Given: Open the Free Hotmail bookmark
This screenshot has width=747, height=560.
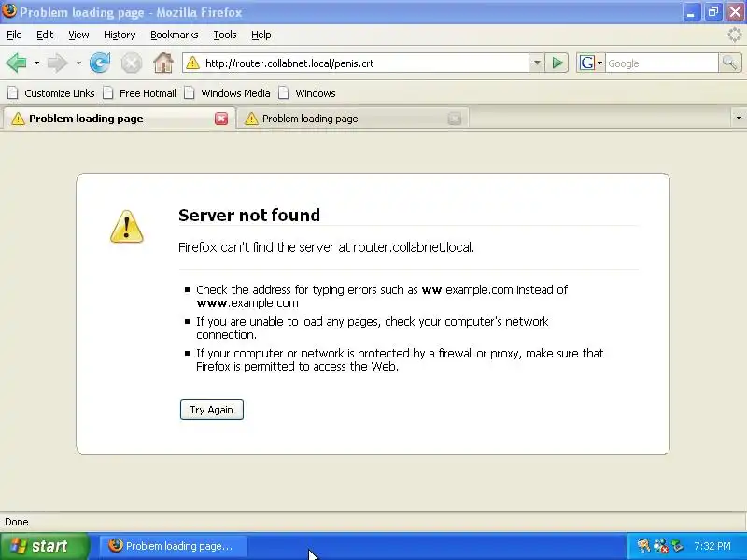Looking at the screenshot, I should tap(140, 92).
